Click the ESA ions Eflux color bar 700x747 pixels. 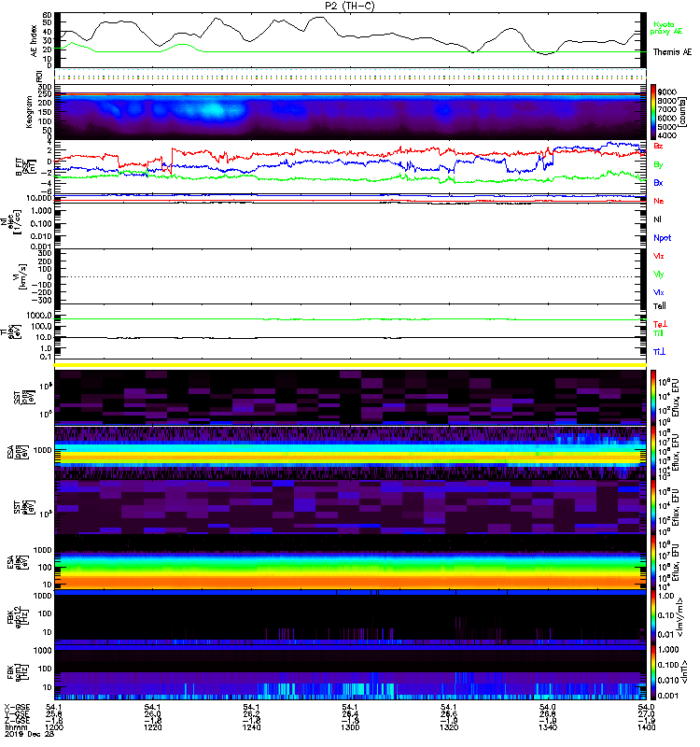point(653,452)
